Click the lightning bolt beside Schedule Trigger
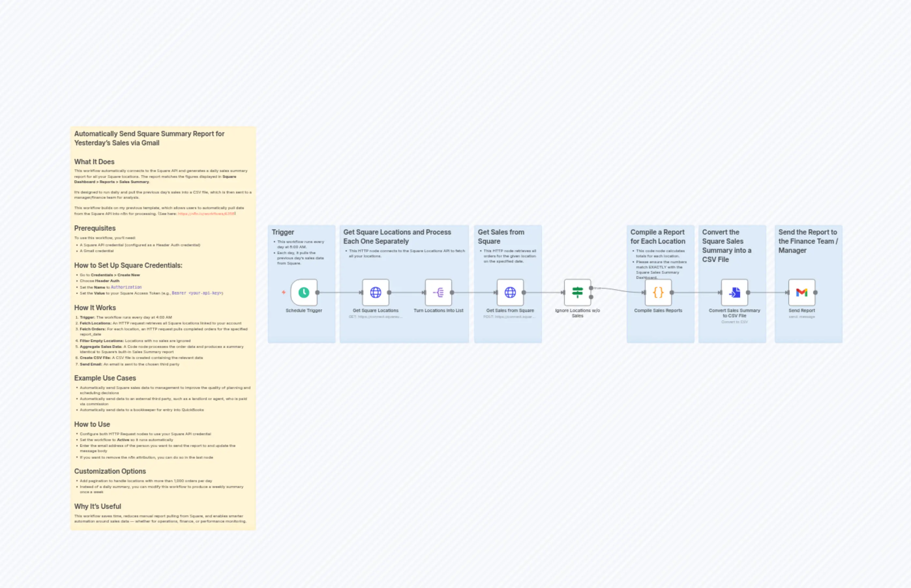Screen dimensions: 911x588 (x=284, y=292)
